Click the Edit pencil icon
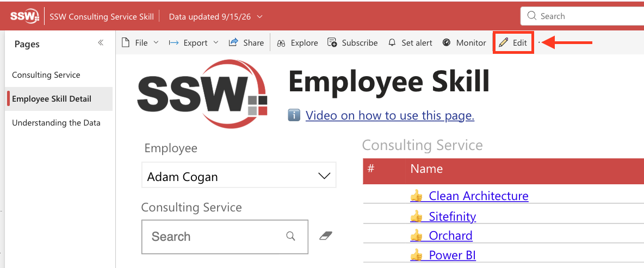This screenshot has width=644, height=268. [x=504, y=42]
